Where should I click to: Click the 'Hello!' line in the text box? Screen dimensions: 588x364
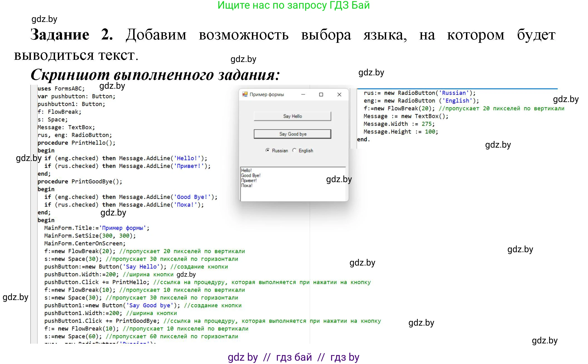(246, 170)
